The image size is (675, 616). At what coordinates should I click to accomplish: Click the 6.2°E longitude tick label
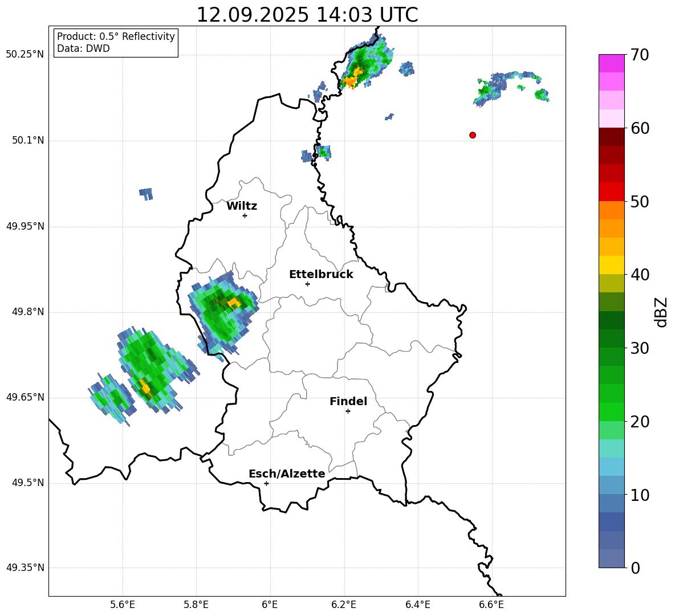pyautogui.click(x=344, y=605)
